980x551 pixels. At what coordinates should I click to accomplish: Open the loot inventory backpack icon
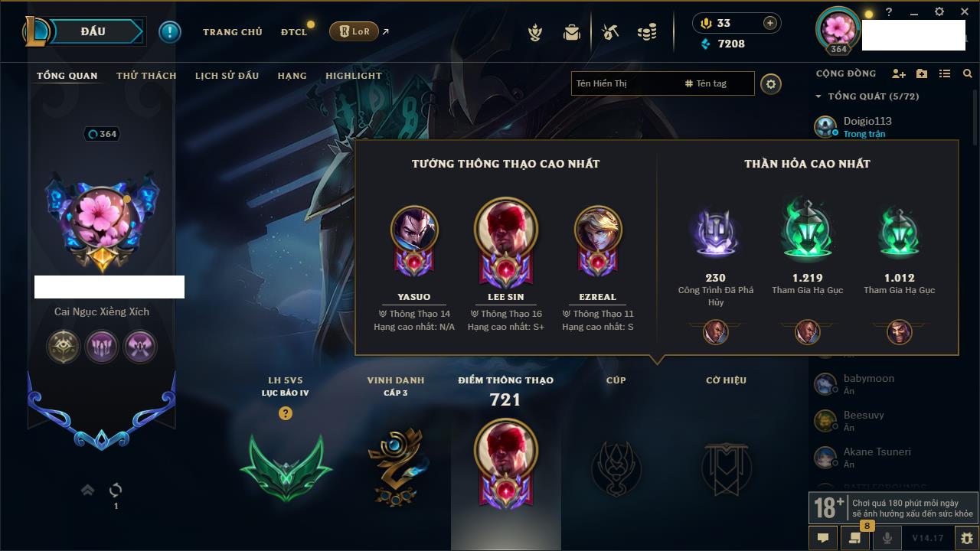tap(571, 32)
